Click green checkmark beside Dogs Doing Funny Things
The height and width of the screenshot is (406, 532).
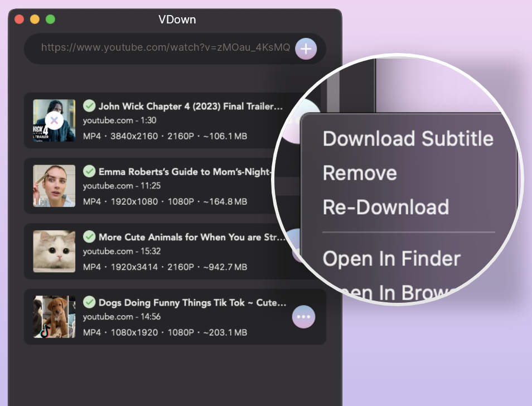[x=89, y=302]
